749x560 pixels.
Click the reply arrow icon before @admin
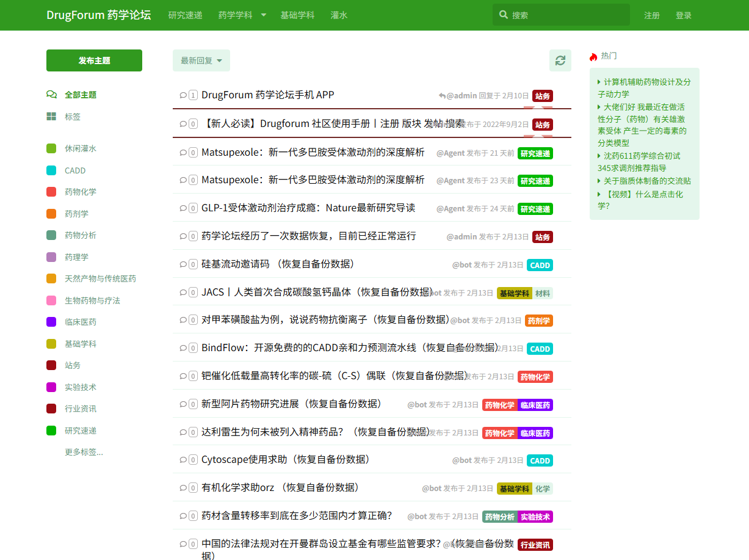tap(442, 96)
